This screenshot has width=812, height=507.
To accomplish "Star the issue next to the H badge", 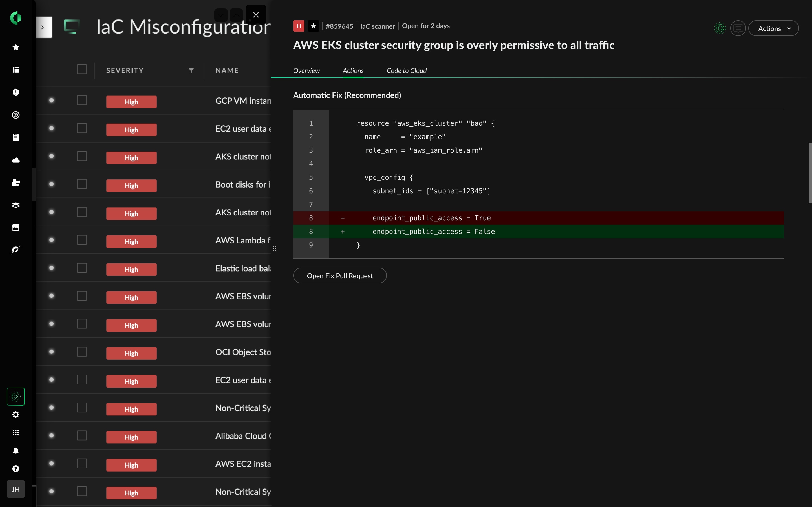I will click(314, 25).
